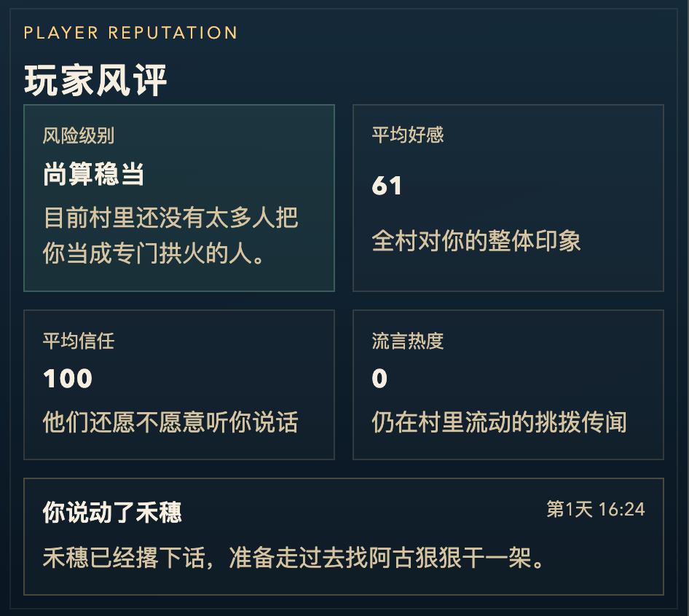Click the rumor heat value 0
The height and width of the screenshot is (616, 689).
pyautogui.click(x=379, y=379)
